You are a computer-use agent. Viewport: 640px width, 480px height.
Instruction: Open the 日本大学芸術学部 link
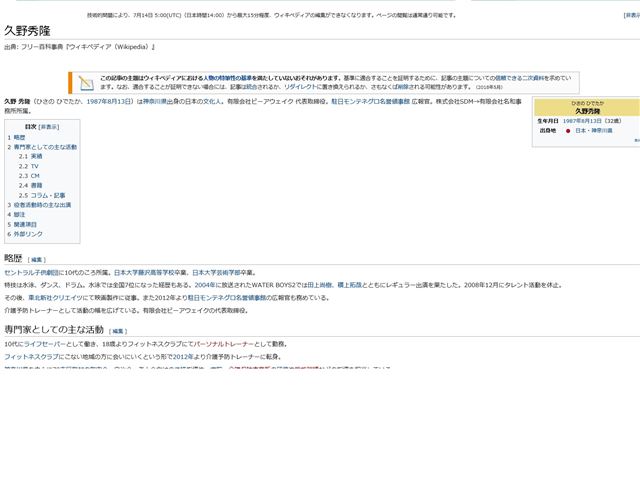click(216, 273)
